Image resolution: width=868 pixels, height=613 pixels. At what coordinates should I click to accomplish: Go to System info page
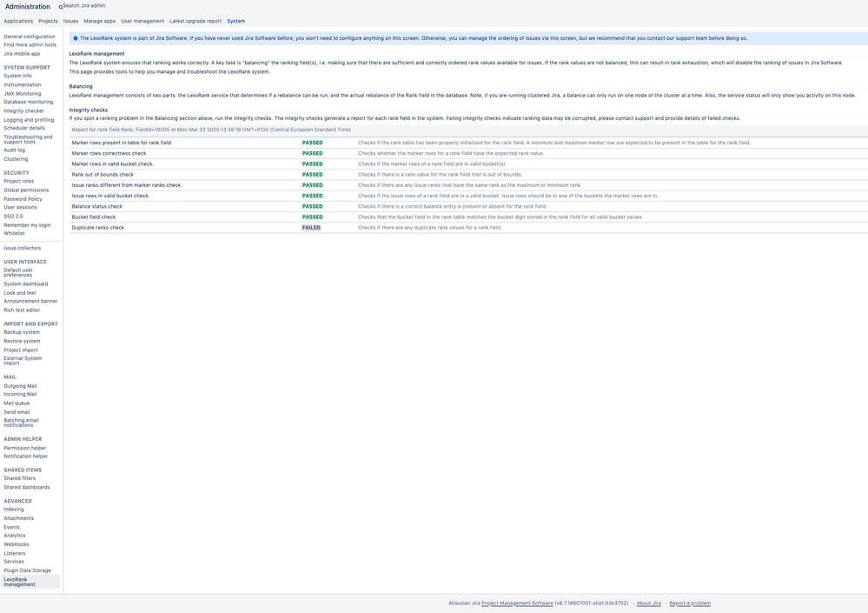pyautogui.click(x=17, y=76)
